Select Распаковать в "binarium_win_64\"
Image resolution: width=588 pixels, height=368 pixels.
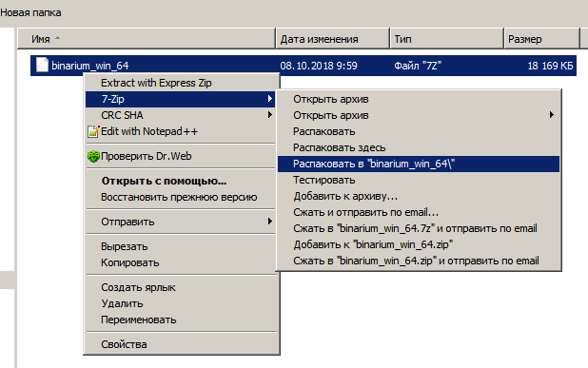click(419, 164)
